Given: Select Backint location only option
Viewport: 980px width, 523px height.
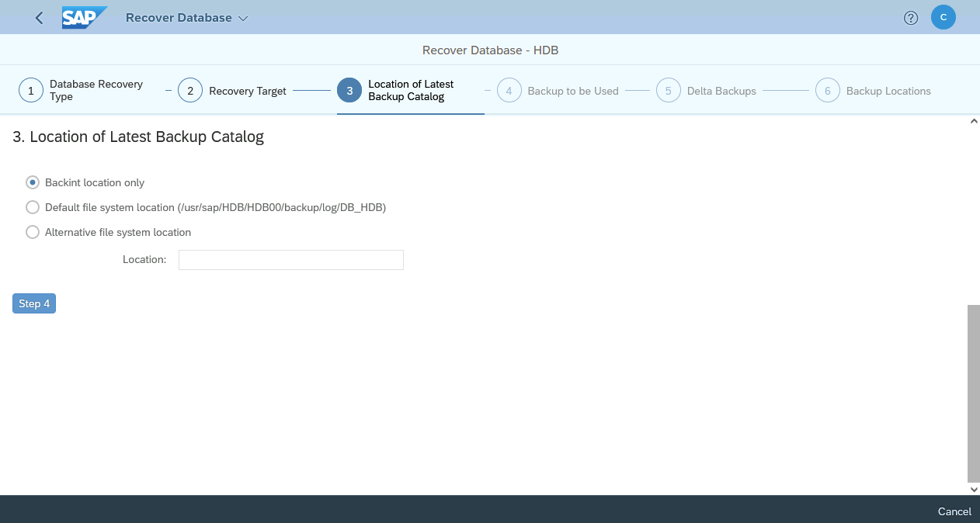Looking at the screenshot, I should [x=33, y=182].
